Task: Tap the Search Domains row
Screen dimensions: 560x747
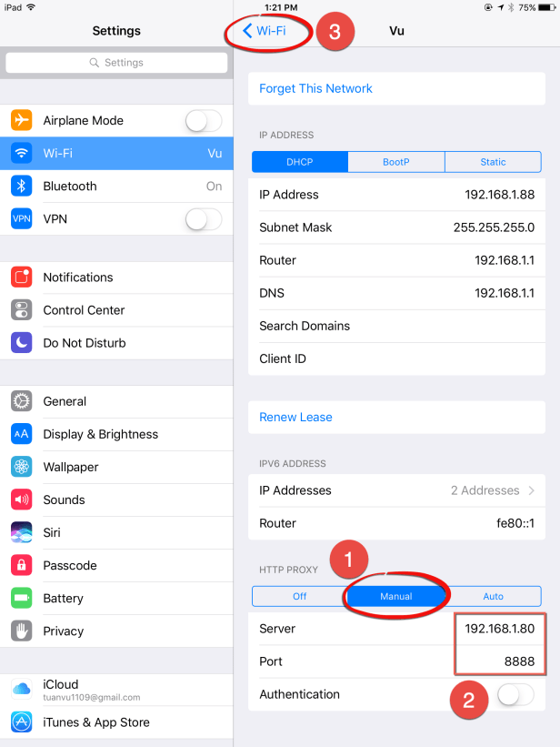Action: [x=396, y=326]
